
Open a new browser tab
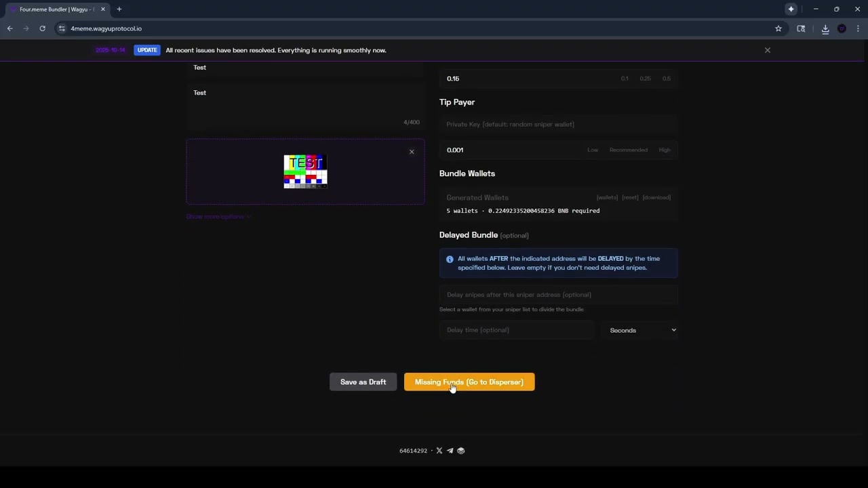(x=119, y=9)
